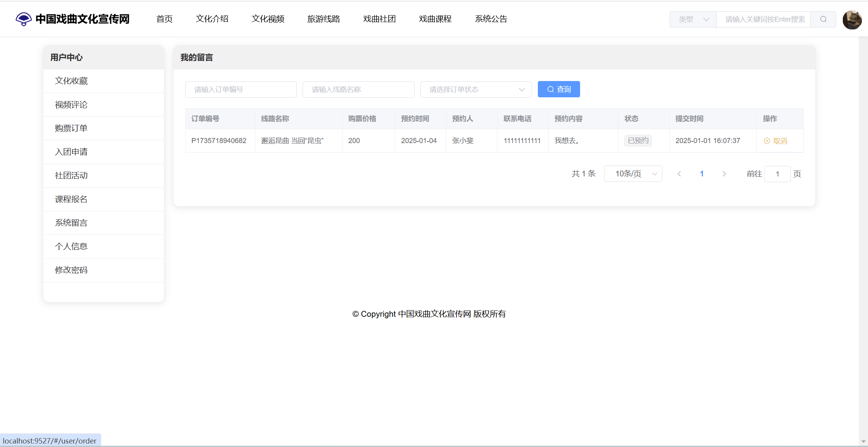Image resolution: width=868 pixels, height=447 pixels.
Task: Click the next page arrow in pagination
Action: click(x=724, y=174)
